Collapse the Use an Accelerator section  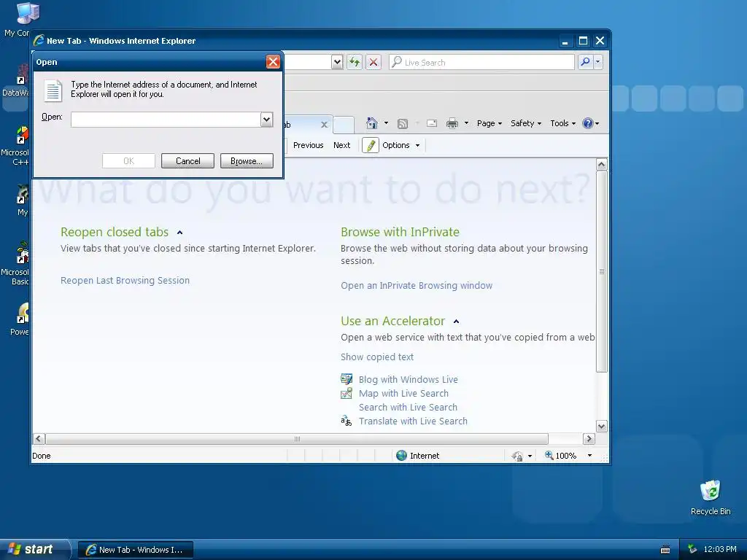[456, 322]
